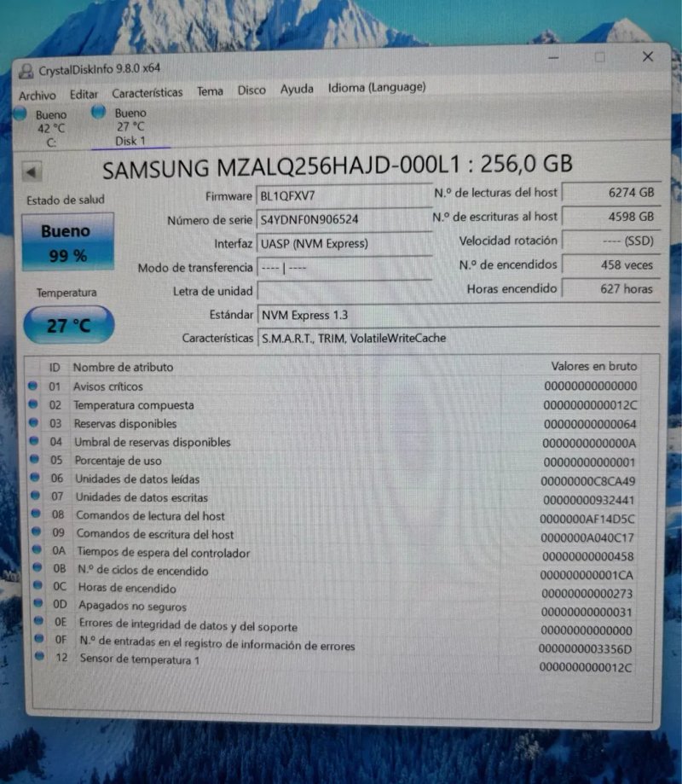Click status dot of Tiempos de espera del controlador
The width and height of the screenshot is (682, 784).
[x=37, y=549]
